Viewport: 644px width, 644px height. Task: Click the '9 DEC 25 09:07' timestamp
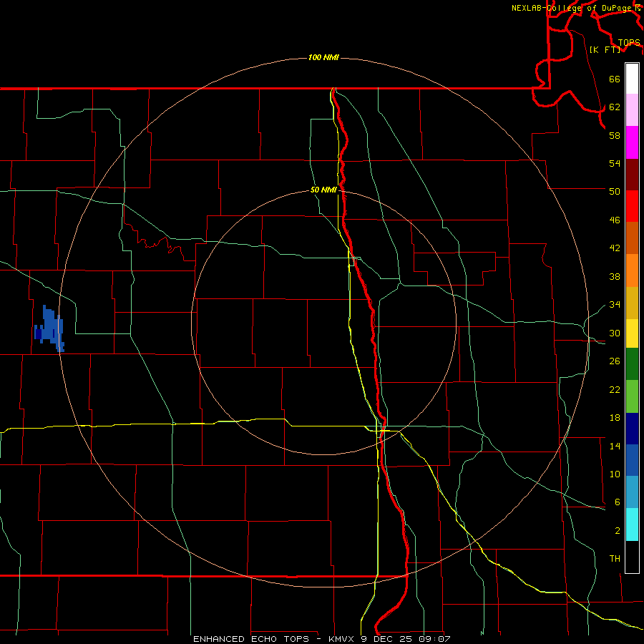point(406,639)
